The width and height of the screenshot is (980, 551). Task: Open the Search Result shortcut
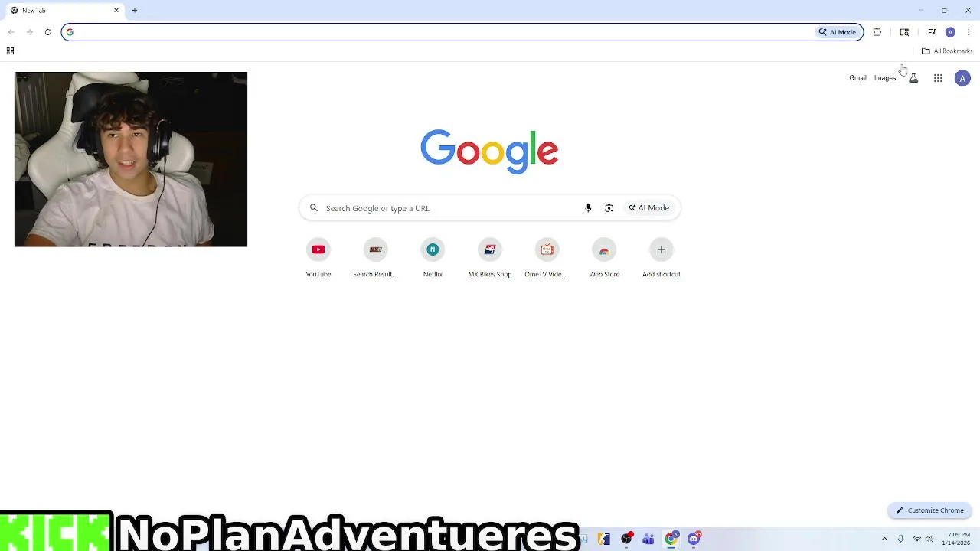(x=375, y=259)
